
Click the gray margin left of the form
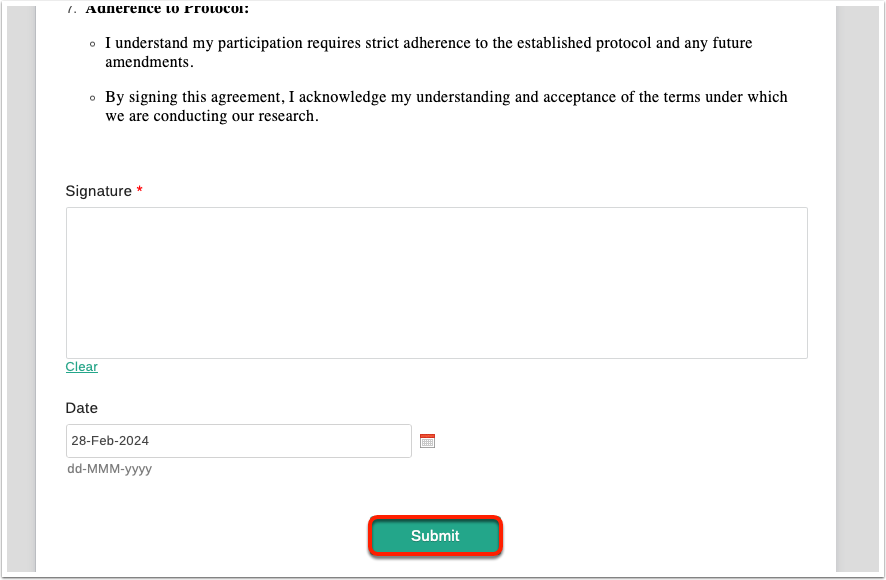pos(21,288)
